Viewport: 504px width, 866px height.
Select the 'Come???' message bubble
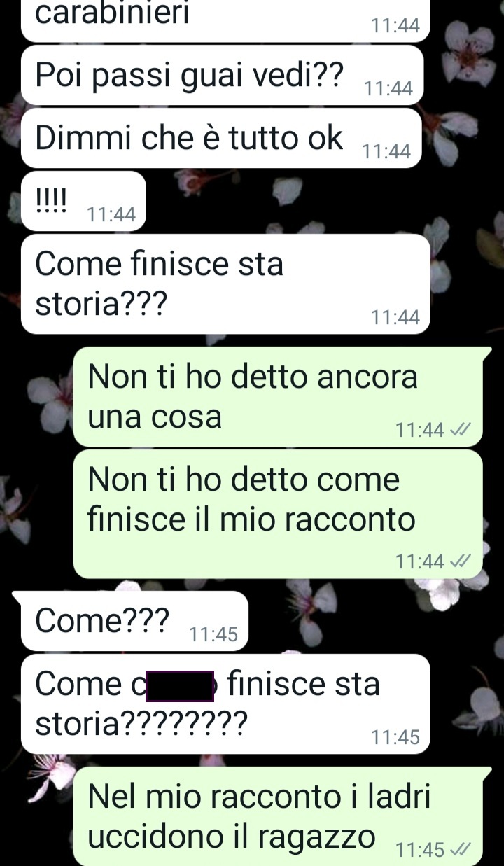134,621
